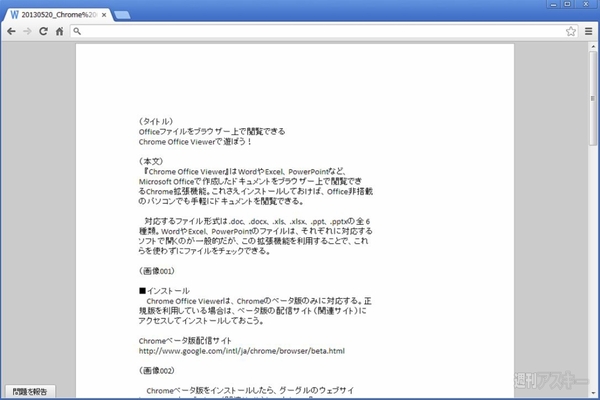Open the chrome/browser/beta.html link
Viewport: 600px width, 400px height.
[242, 351]
